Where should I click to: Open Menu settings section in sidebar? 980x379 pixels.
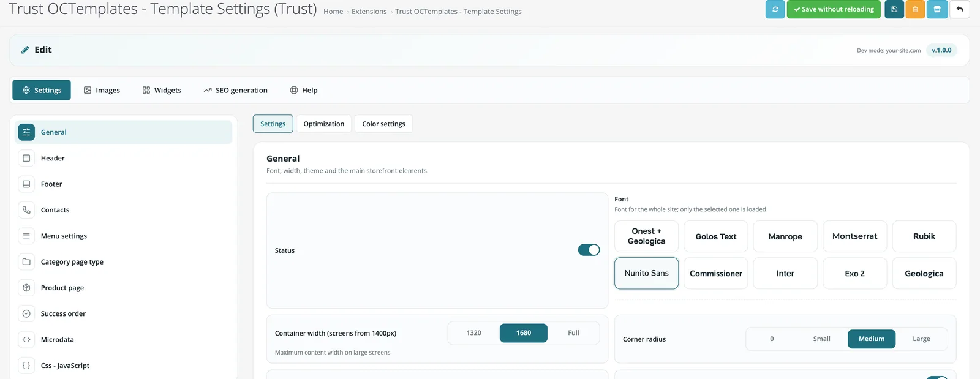coord(123,236)
